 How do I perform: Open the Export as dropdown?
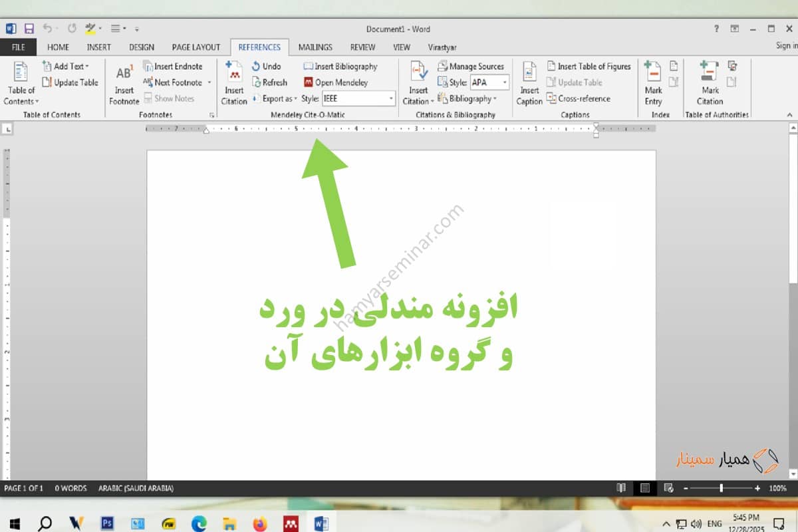[x=274, y=98]
